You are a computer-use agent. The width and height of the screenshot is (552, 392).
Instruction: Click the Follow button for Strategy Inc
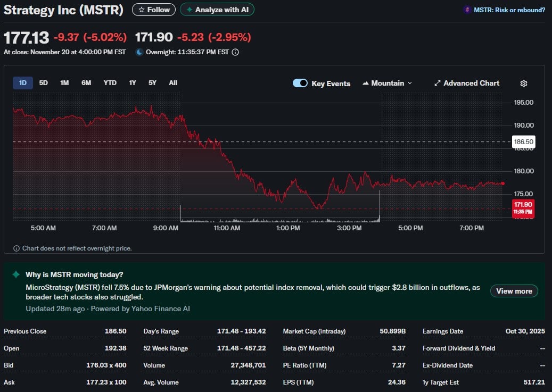coord(153,9)
